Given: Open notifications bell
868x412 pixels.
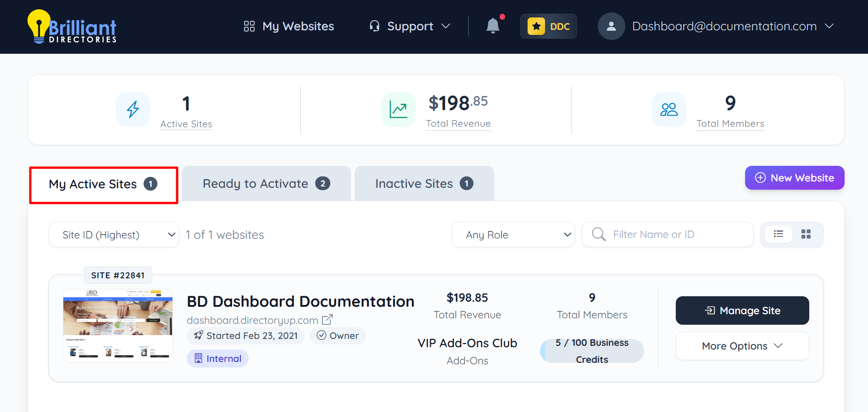Looking at the screenshot, I should (493, 26).
